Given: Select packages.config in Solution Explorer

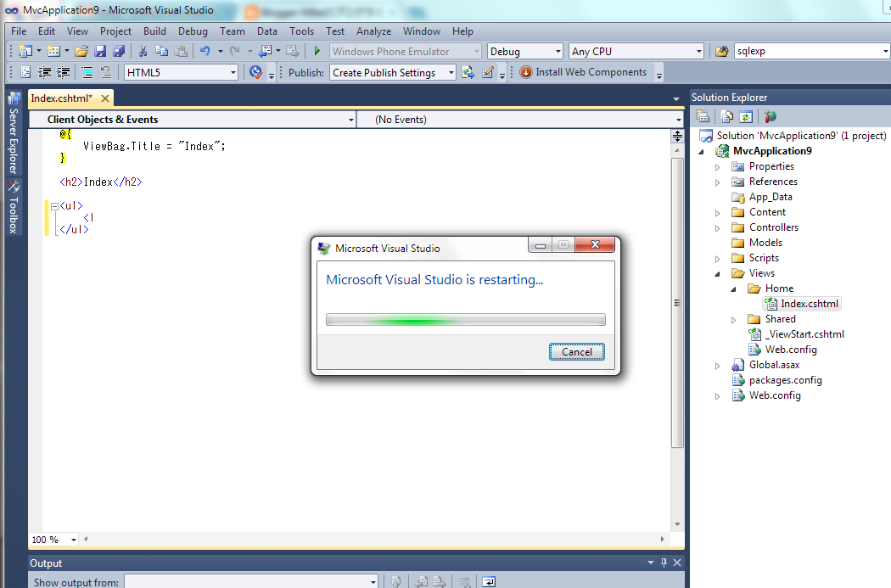Looking at the screenshot, I should [x=785, y=381].
